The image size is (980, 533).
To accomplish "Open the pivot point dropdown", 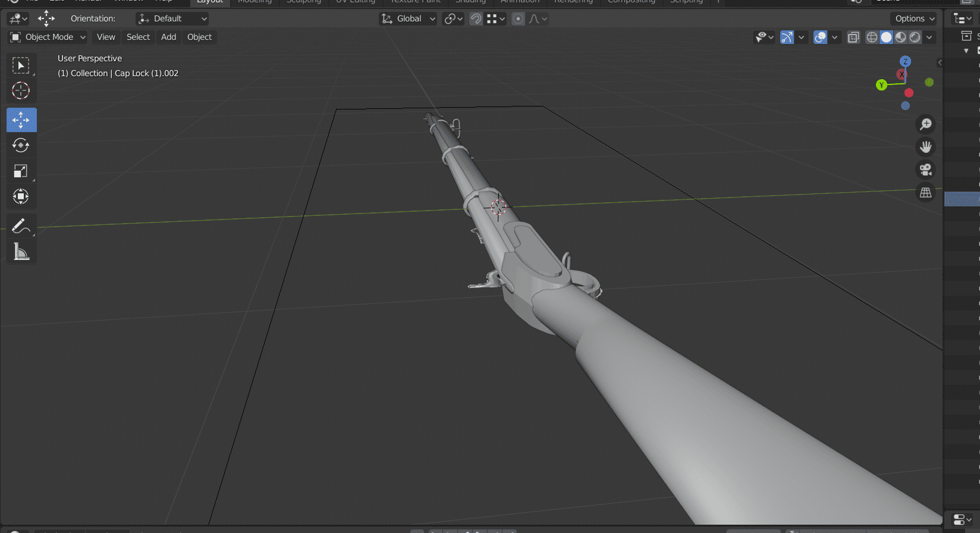I will [453, 19].
